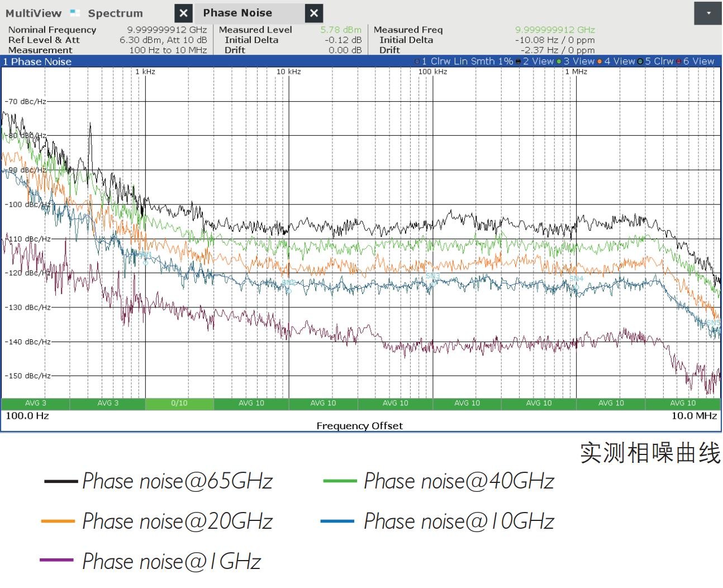Select spot noise marker SN1
Viewport: 723px width, 588px height.
tap(145, 255)
